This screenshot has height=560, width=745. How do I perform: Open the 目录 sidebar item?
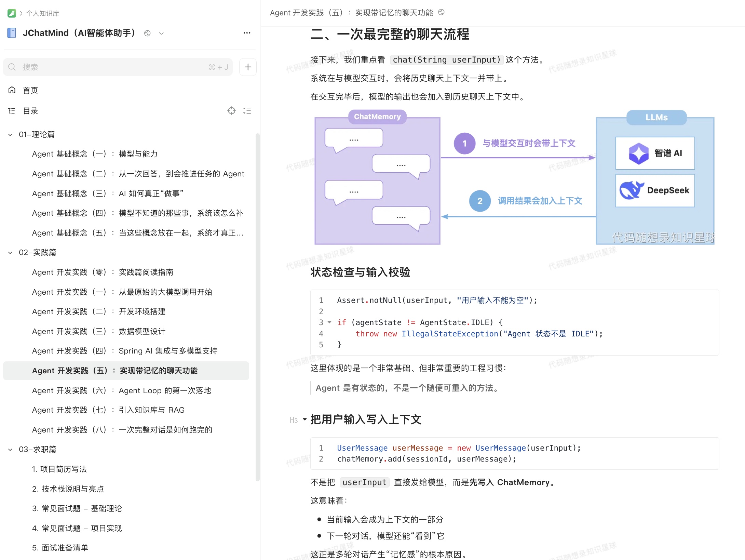pyautogui.click(x=30, y=111)
